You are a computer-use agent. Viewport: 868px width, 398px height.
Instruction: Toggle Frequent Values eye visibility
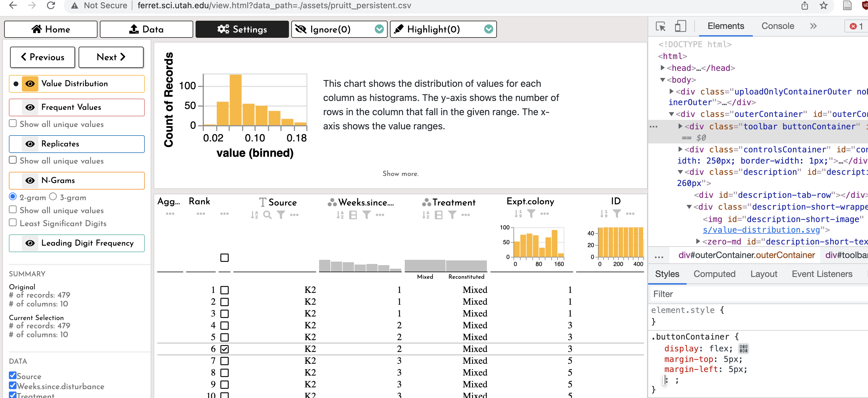pos(30,107)
